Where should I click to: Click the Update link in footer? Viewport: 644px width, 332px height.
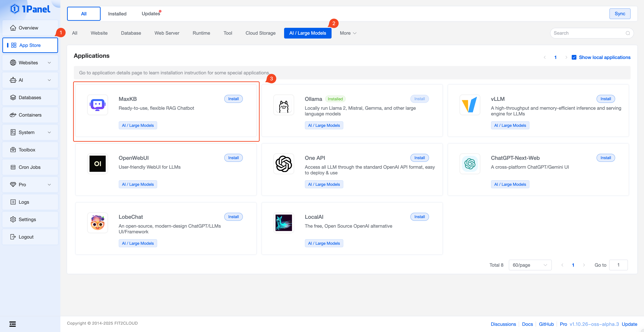[x=630, y=324]
